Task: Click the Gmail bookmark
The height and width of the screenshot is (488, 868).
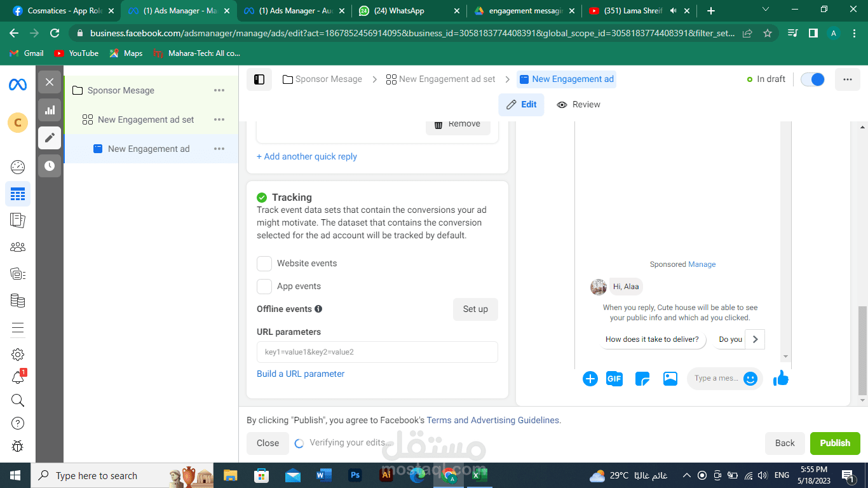Action: coord(27,53)
